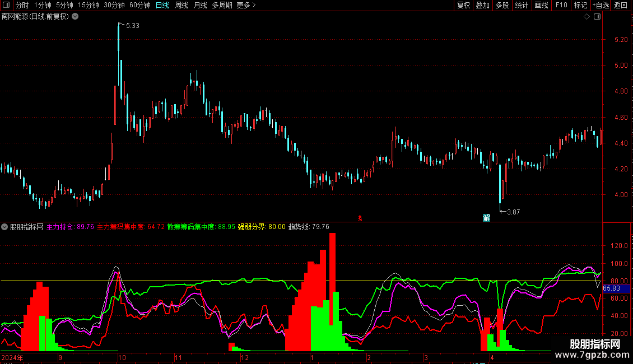Open indicator dropdown beside 股朋指标网

click(4, 227)
